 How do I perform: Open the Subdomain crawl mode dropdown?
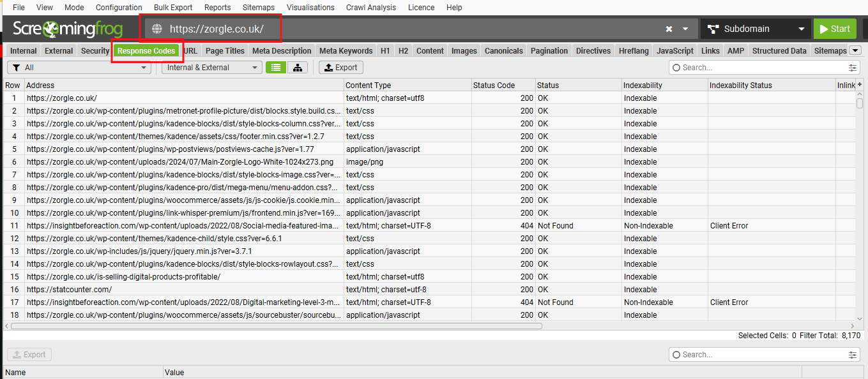756,29
